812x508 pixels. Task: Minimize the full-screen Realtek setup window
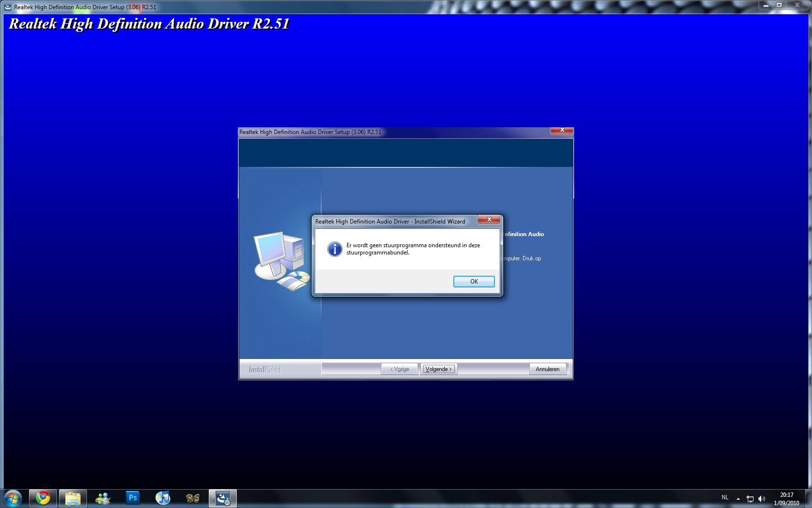tap(766, 5)
